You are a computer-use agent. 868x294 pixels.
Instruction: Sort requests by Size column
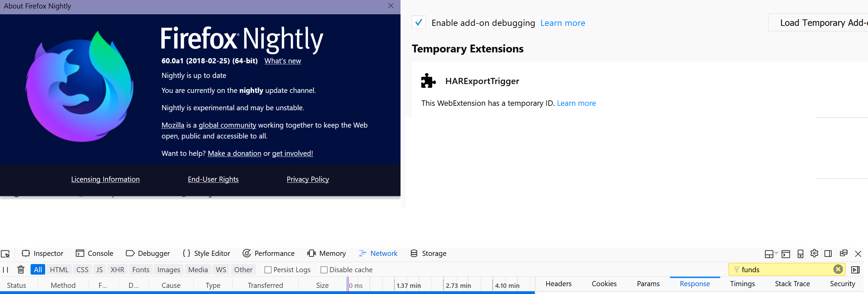[x=322, y=285]
